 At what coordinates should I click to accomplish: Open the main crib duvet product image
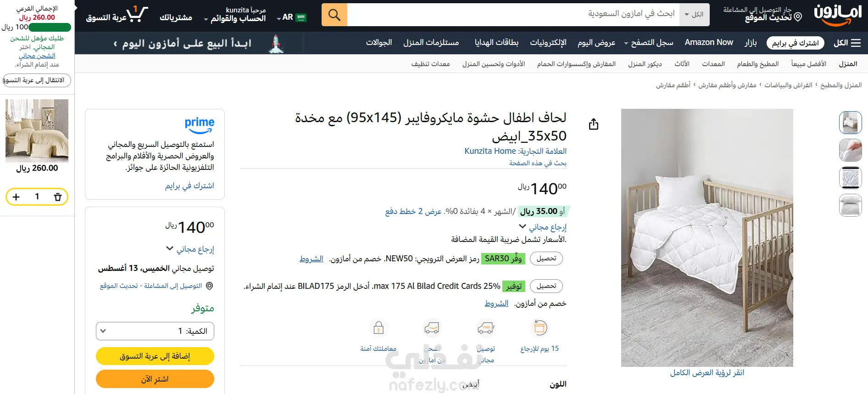[x=707, y=238]
